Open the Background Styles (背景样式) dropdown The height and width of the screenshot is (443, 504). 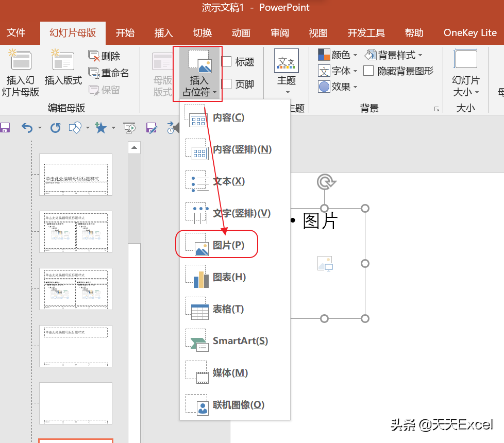[x=394, y=55]
